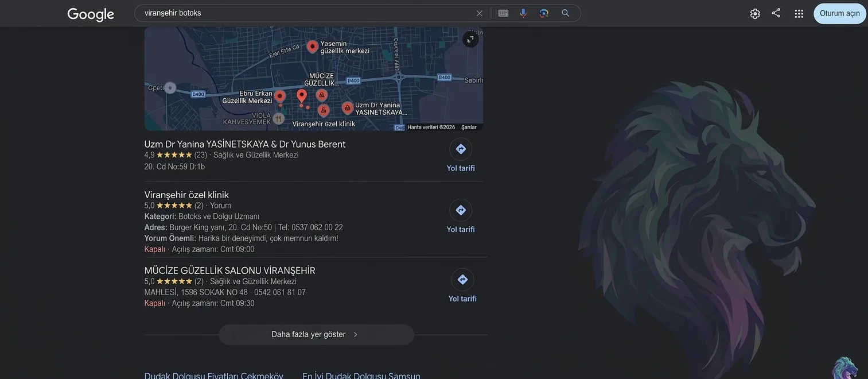Click the MÜCİZE GÜZELLİK label on the map
This screenshot has height=379, width=868.
pos(321,79)
